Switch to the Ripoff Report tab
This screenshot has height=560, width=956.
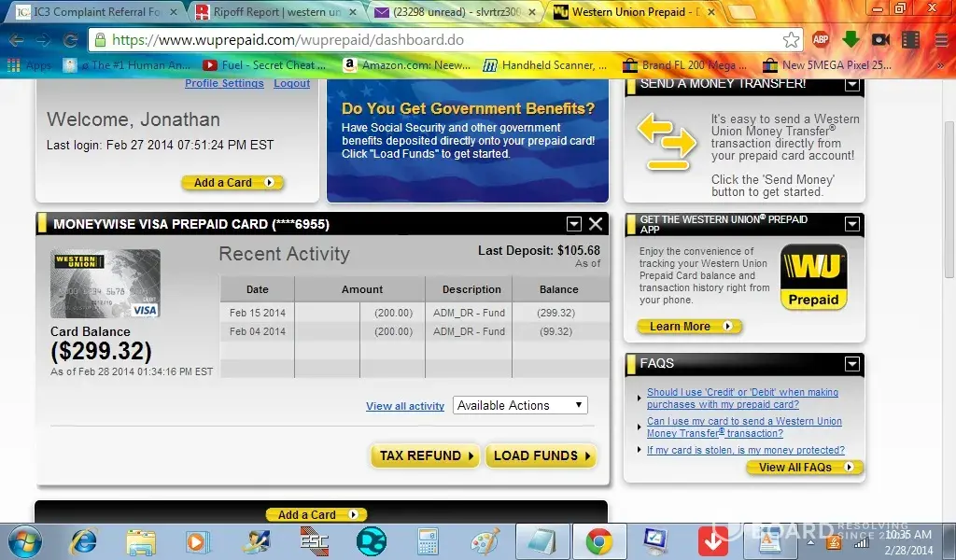click(x=277, y=11)
